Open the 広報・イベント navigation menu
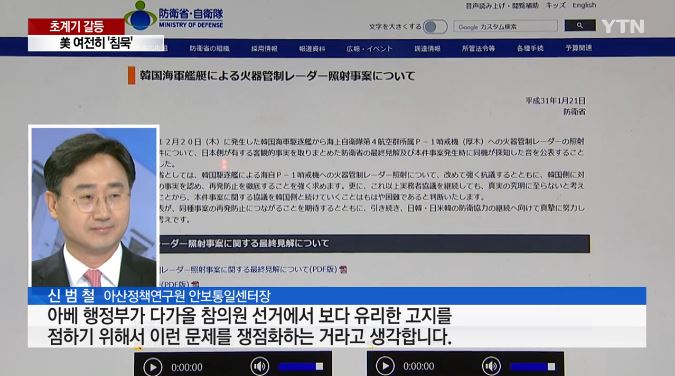 (x=369, y=49)
